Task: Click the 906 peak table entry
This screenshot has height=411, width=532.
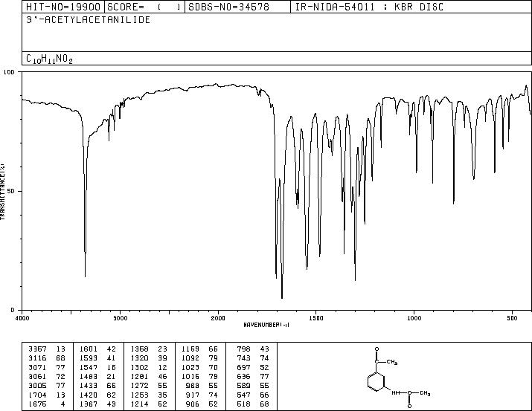Action: pos(202,404)
